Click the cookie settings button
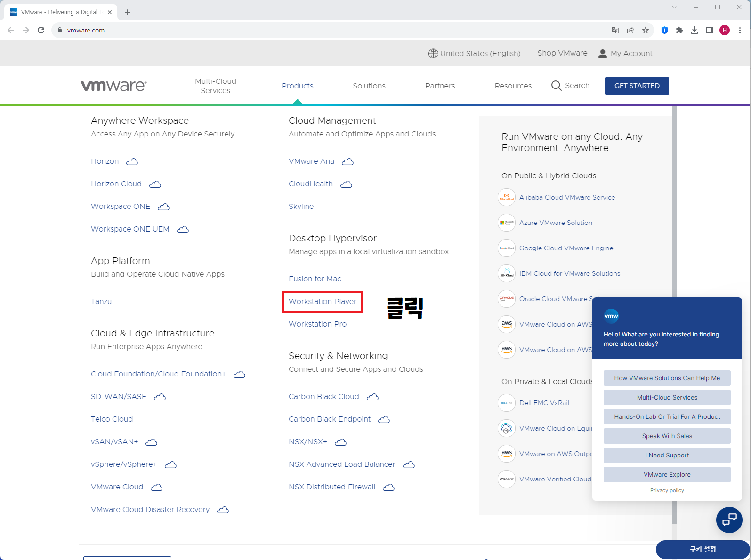751x560 pixels. click(703, 549)
